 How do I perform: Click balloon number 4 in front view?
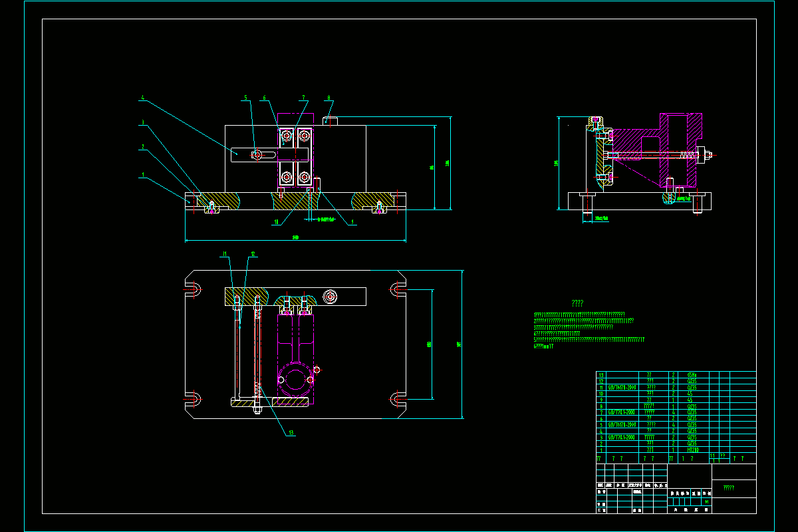142,98
